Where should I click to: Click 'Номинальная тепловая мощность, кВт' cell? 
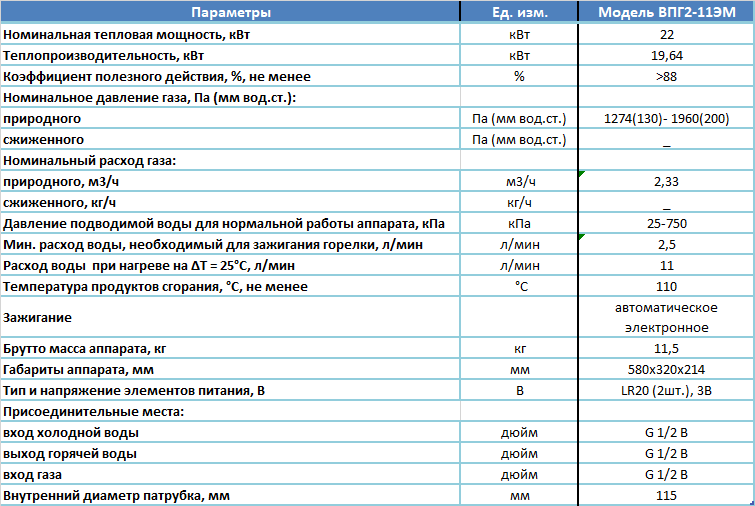click(230, 35)
